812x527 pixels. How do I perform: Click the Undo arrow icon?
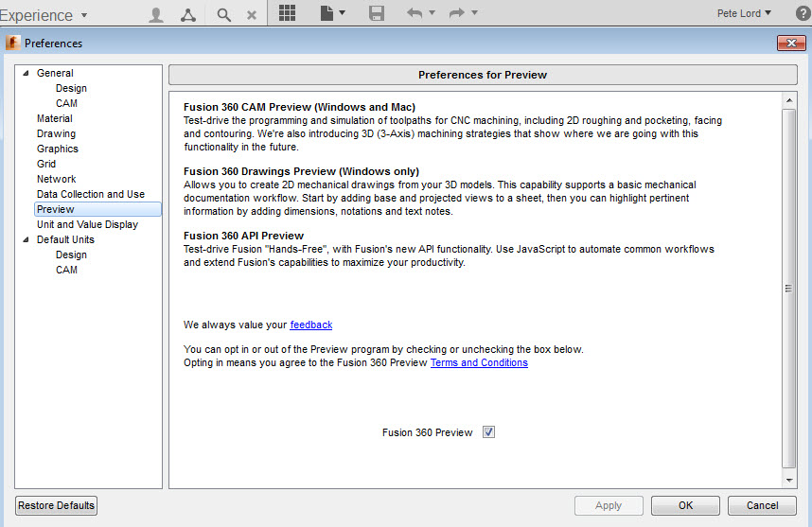tap(415, 13)
